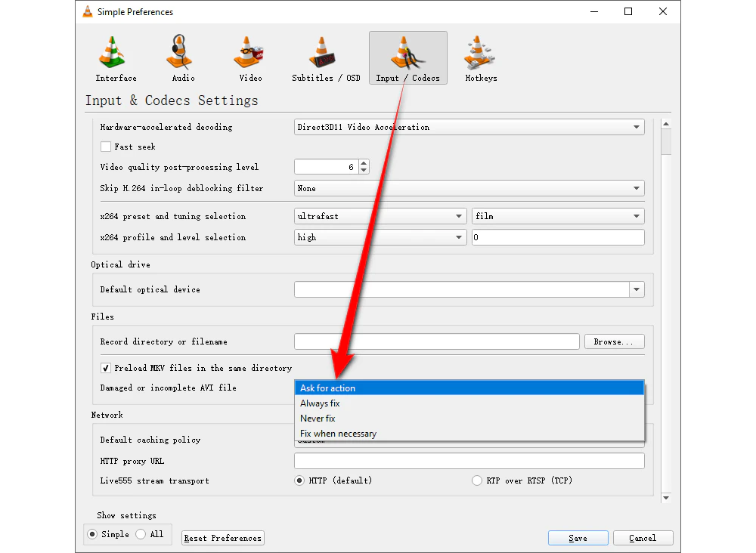Viewport: 756px width, 553px height.
Task: Select Always fix option
Action: click(x=469, y=403)
